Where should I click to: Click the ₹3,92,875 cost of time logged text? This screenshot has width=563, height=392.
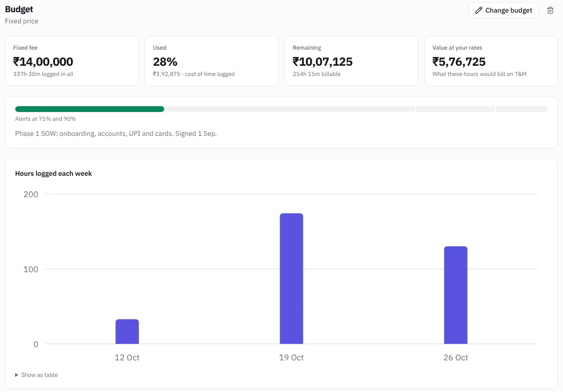point(193,74)
